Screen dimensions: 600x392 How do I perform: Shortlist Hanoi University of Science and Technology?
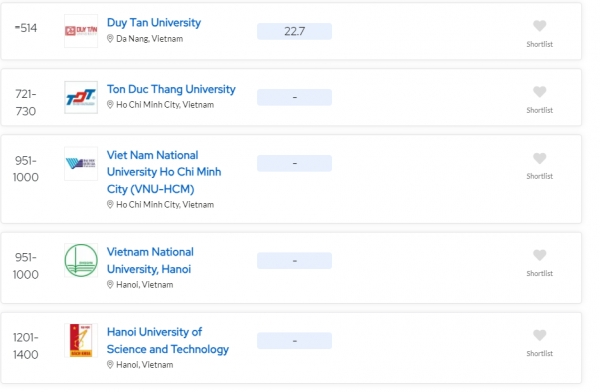[x=539, y=335]
